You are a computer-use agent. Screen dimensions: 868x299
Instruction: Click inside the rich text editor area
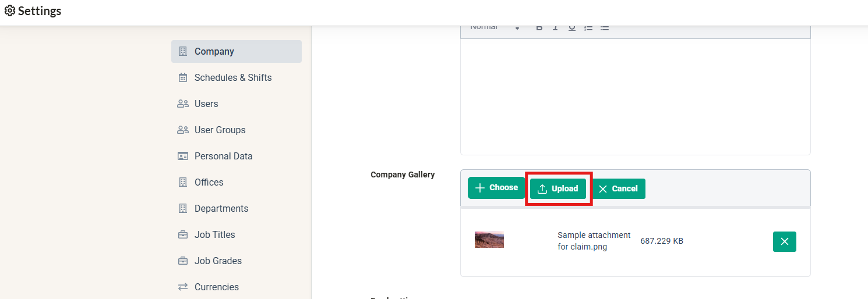coord(635,96)
